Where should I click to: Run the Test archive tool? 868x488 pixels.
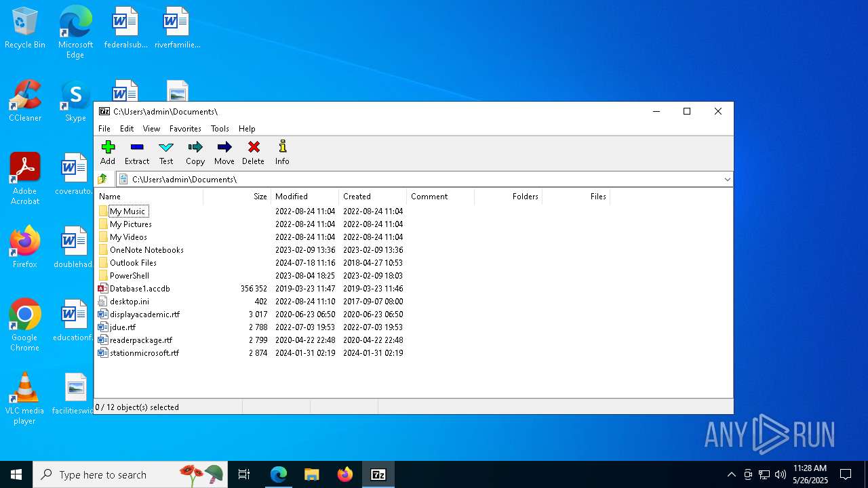click(166, 147)
